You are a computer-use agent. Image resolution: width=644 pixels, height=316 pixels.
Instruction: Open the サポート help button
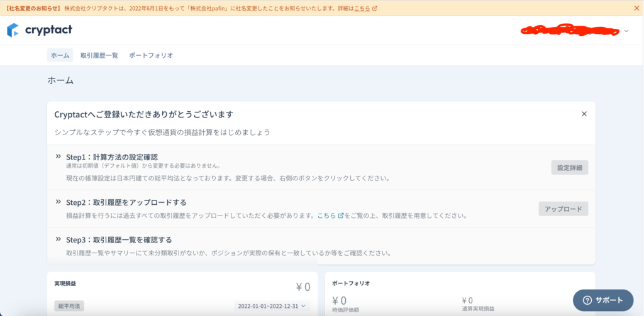pyautogui.click(x=603, y=300)
